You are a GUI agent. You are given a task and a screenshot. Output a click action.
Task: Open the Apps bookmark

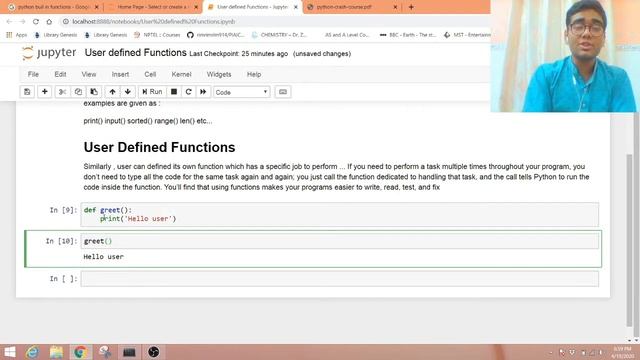tap(17, 35)
